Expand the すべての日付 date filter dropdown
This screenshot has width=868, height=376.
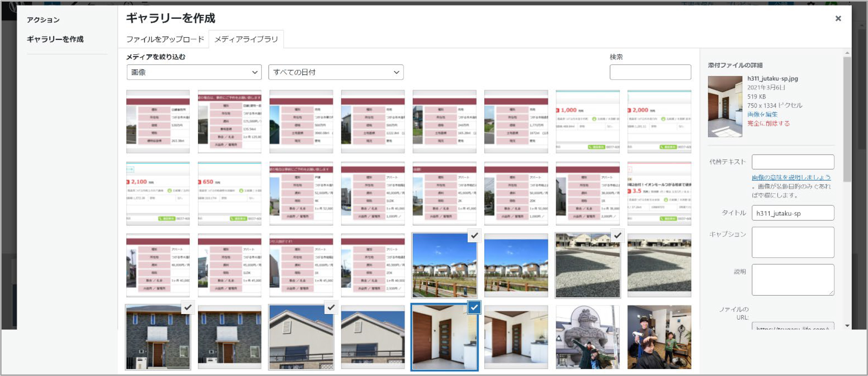(336, 72)
